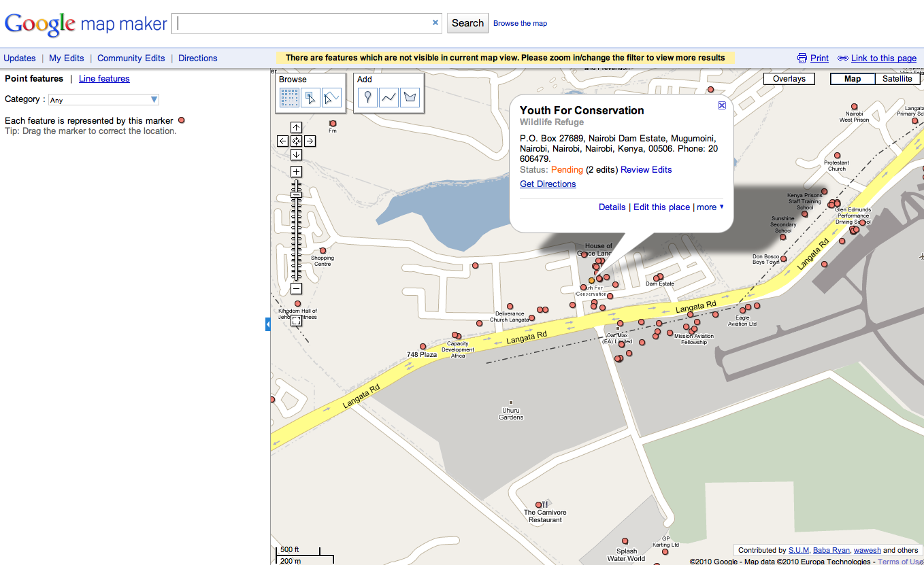
Task: Pan the map right with arrow
Action: tap(310, 141)
